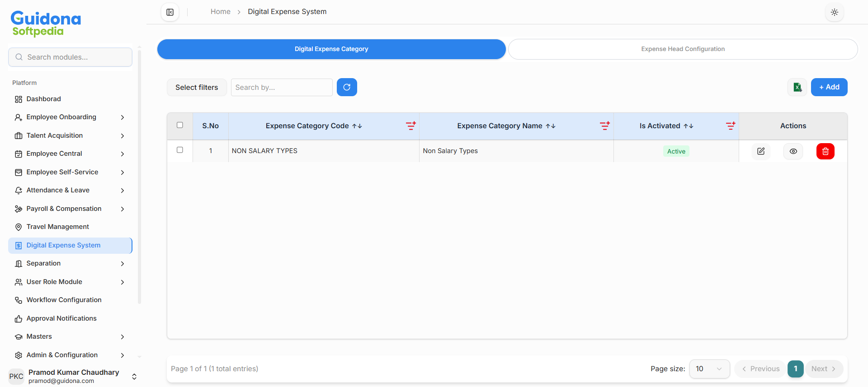Expand Talent Acquisition chevron
This screenshot has height=387, width=868.
pyautogui.click(x=123, y=136)
